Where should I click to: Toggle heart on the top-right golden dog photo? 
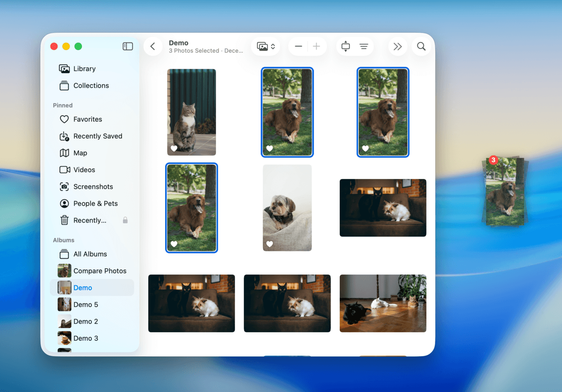point(366,149)
